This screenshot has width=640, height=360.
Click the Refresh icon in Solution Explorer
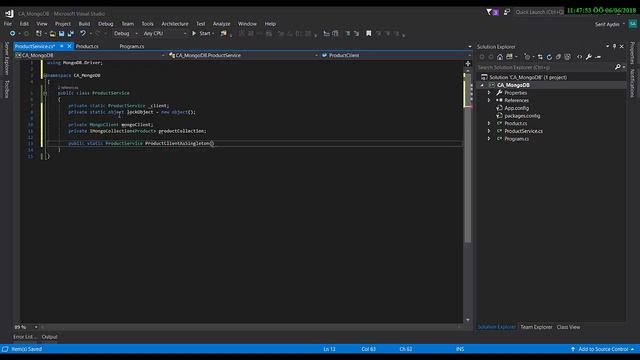549,57
